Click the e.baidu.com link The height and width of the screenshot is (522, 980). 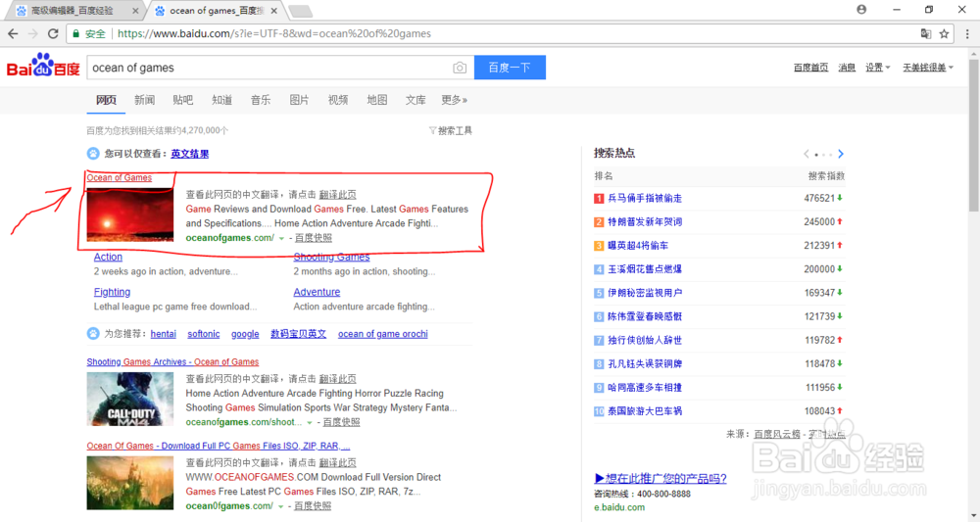pyautogui.click(x=619, y=507)
